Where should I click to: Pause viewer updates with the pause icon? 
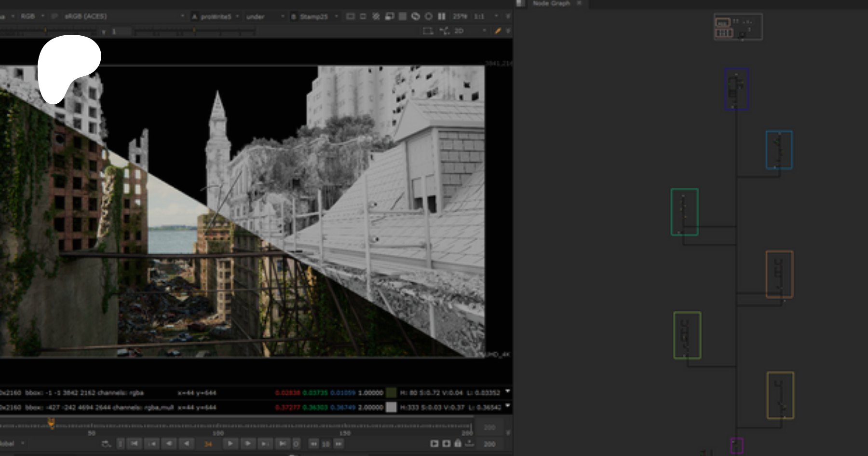[x=441, y=16]
